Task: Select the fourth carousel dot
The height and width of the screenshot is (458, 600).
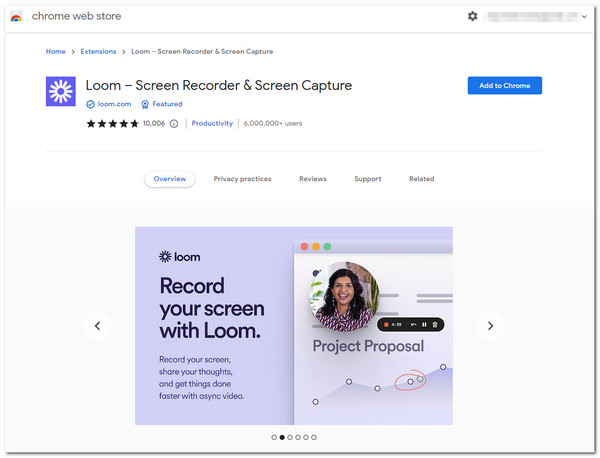Action: pyautogui.click(x=298, y=437)
